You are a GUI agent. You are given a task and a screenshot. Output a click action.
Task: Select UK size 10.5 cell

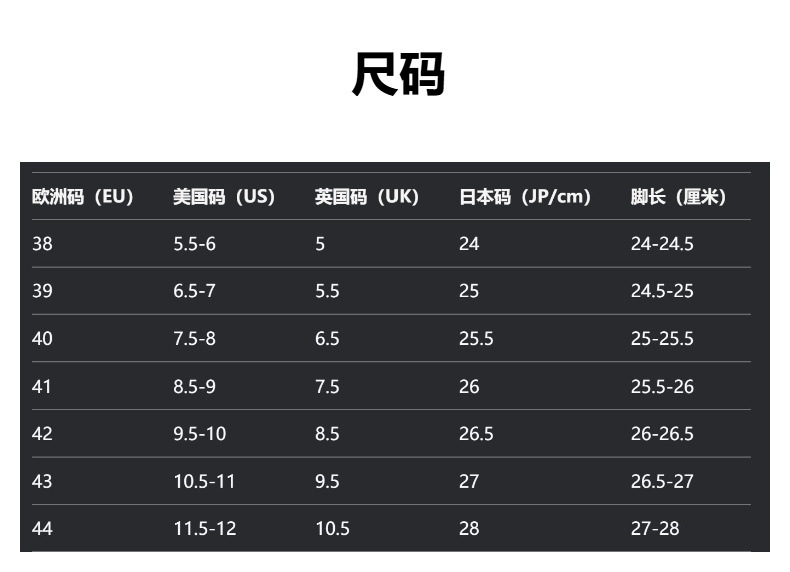coord(332,529)
